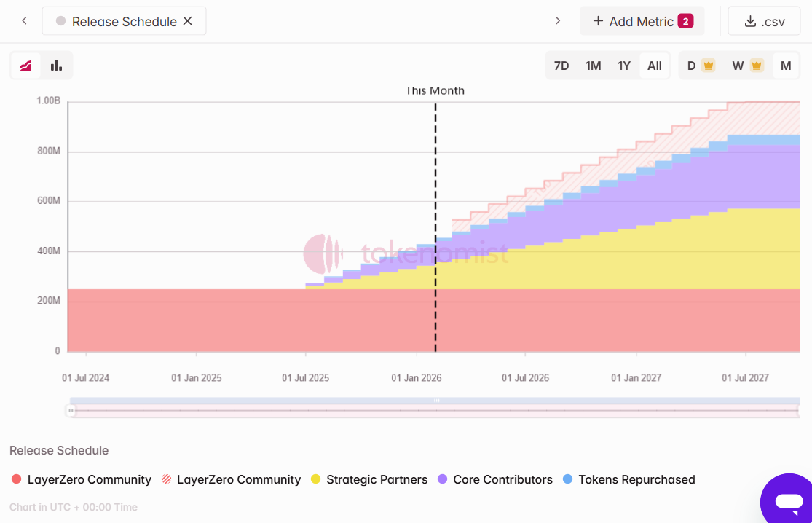
Task: Select the All time range
Action: tap(655, 66)
